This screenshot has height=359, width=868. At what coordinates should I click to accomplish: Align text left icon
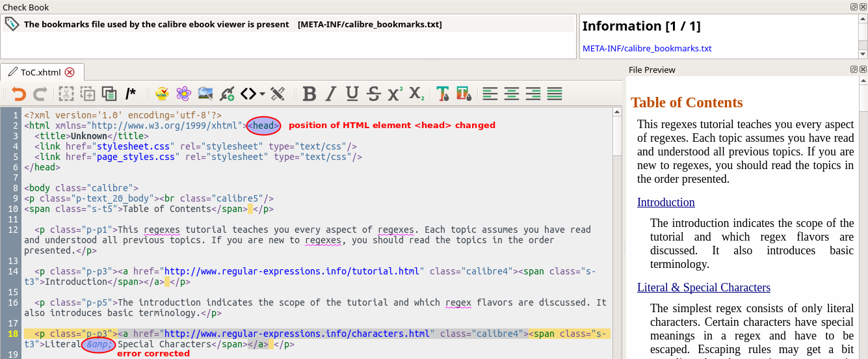pyautogui.click(x=490, y=94)
